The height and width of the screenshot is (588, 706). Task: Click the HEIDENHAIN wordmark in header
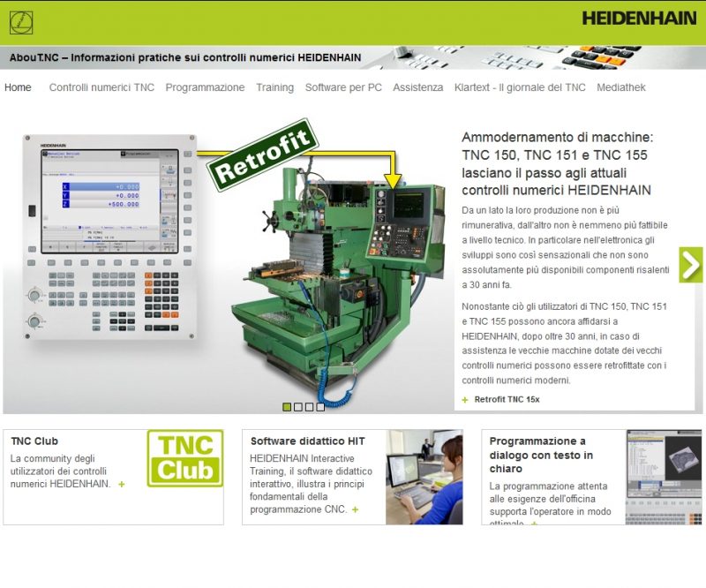click(639, 19)
